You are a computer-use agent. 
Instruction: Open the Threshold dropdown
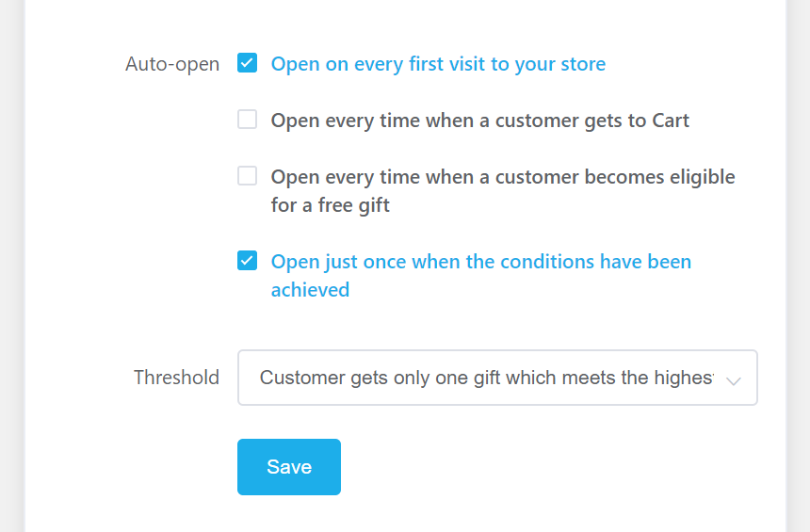(x=497, y=378)
